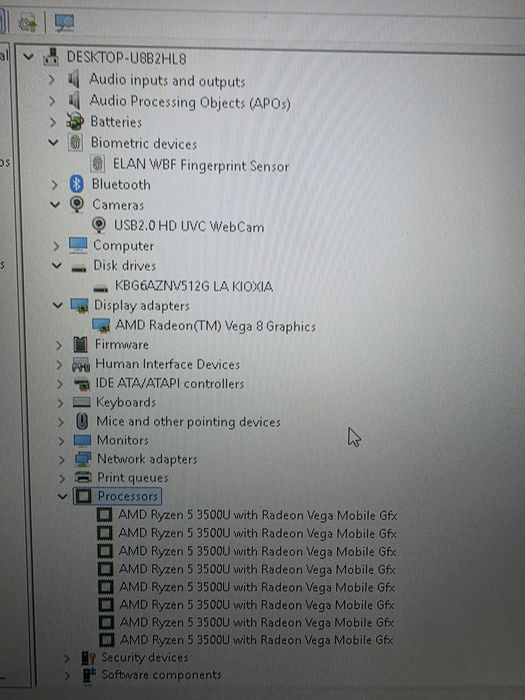Click the speaker icon for Audio Processing Objects

(x=74, y=100)
